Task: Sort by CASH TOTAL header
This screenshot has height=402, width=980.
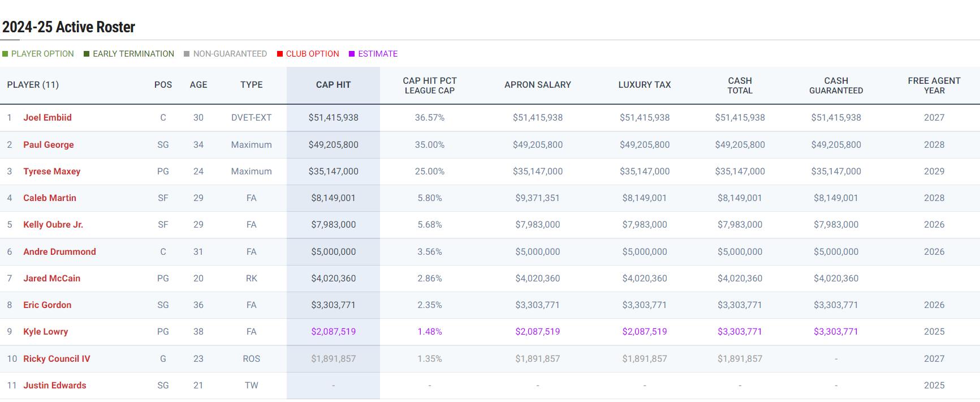Action: point(740,85)
